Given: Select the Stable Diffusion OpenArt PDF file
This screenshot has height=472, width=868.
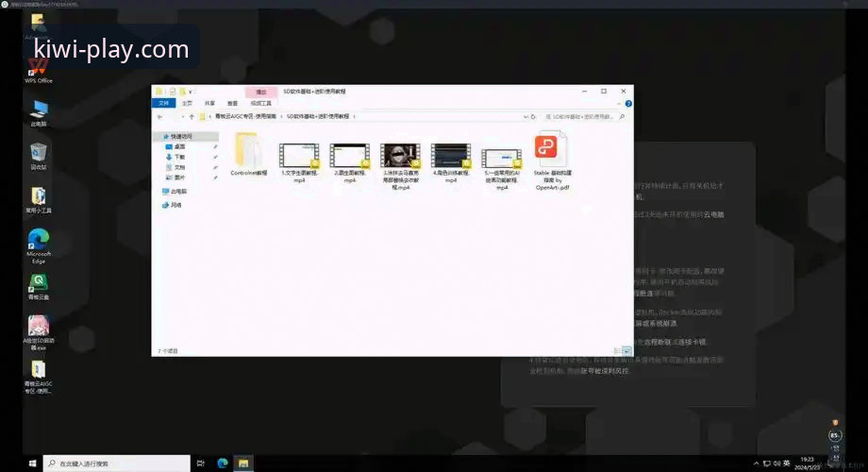Looking at the screenshot, I should pyautogui.click(x=552, y=160).
